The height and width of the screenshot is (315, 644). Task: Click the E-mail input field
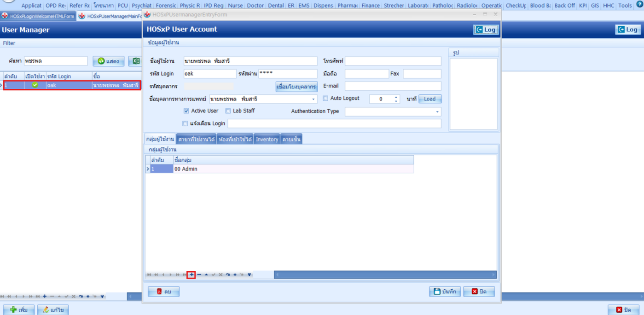(393, 86)
